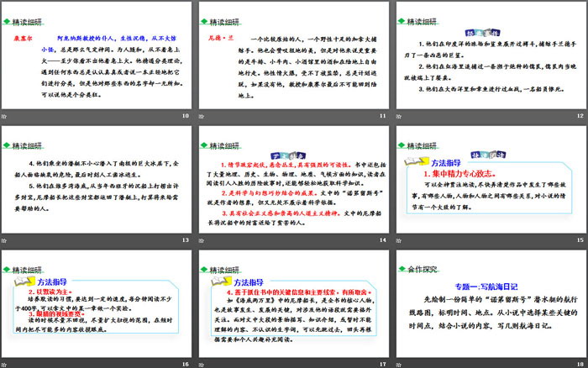The image size is (588, 368).
Task: Click the slide number label 18
Action: pos(580,365)
